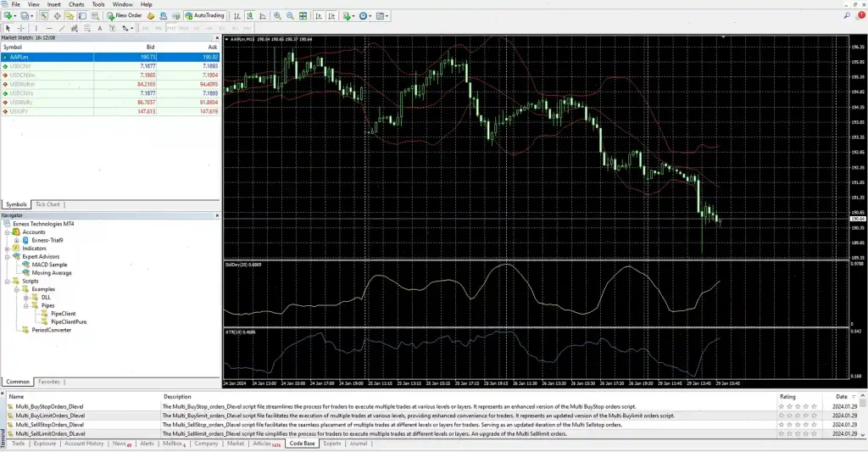The height and width of the screenshot is (452, 868).
Task: Open the Periods clock icon
Action: [x=363, y=15]
